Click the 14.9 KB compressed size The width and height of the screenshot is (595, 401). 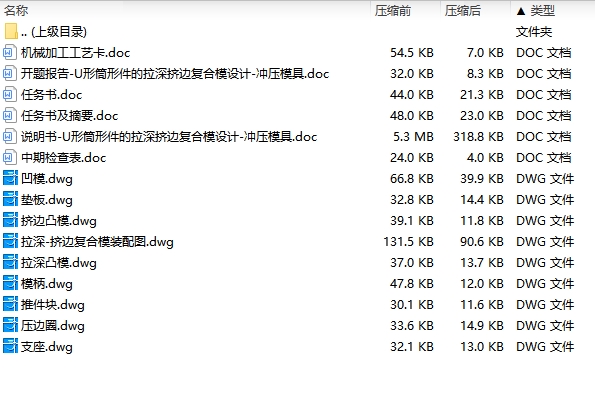(x=482, y=326)
